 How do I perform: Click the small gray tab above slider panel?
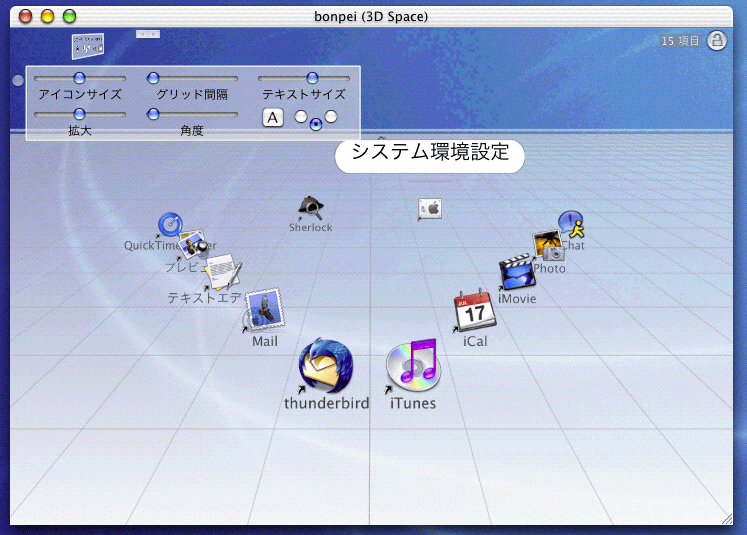point(148,34)
